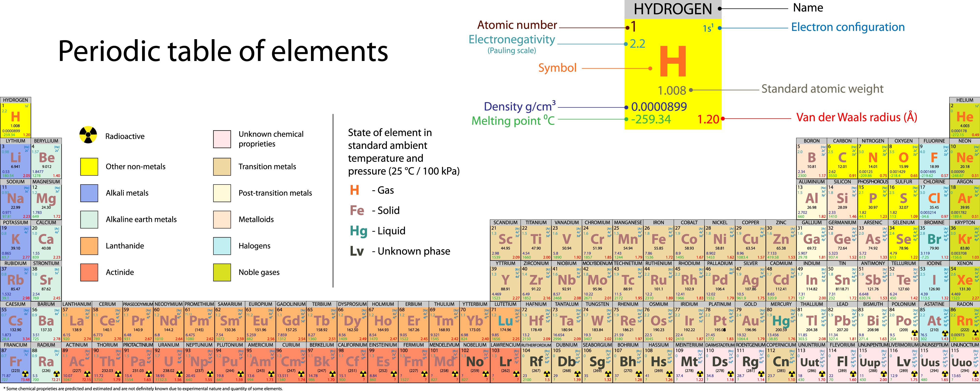Click the large H symbol in the example tile
Screen dimensions: 980x391
pyautogui.click(x=673, y=61)
